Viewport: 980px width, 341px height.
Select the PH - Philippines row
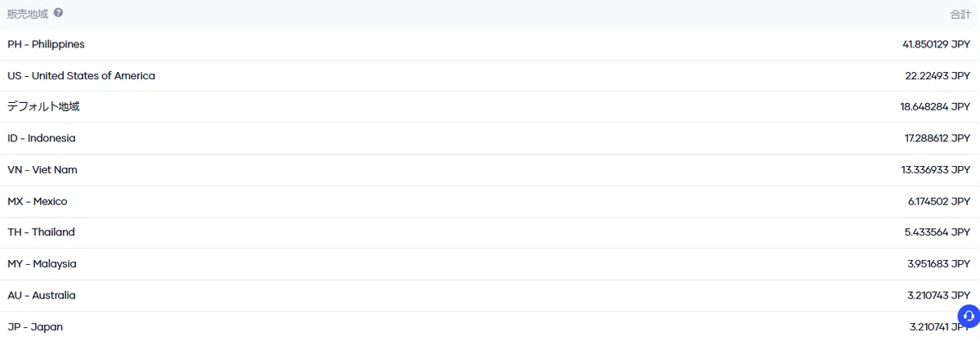490,44
